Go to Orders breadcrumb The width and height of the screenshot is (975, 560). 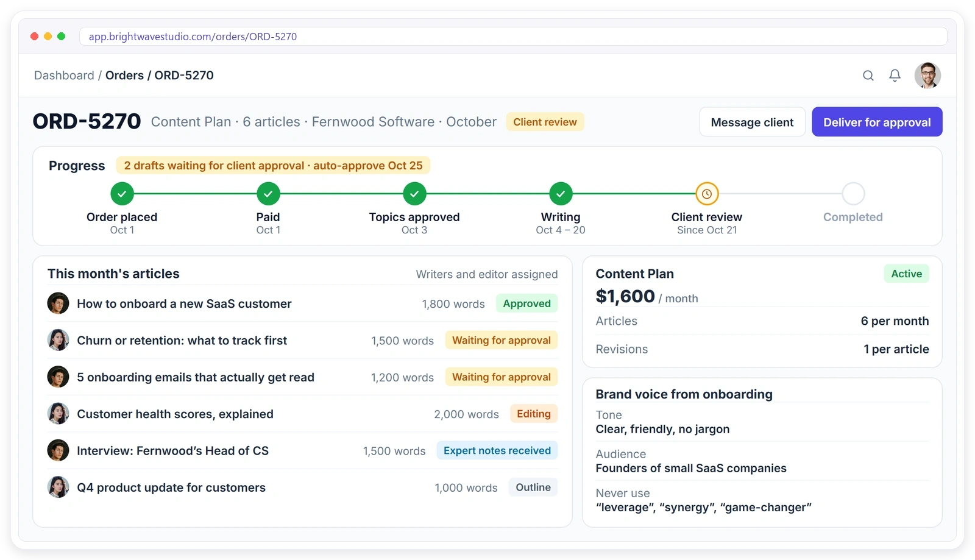(124, 76)
